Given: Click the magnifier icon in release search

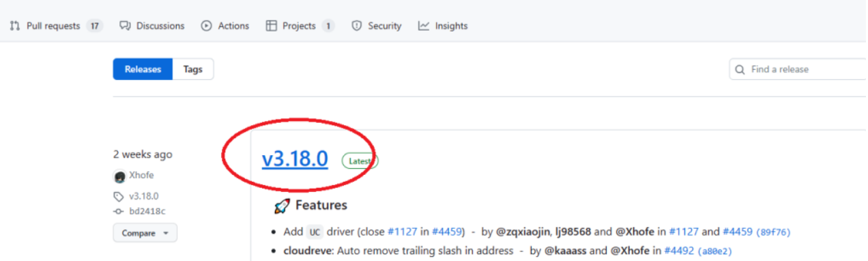Looking at the screenshot, I should pyautogui.click(x=740, y=69).
